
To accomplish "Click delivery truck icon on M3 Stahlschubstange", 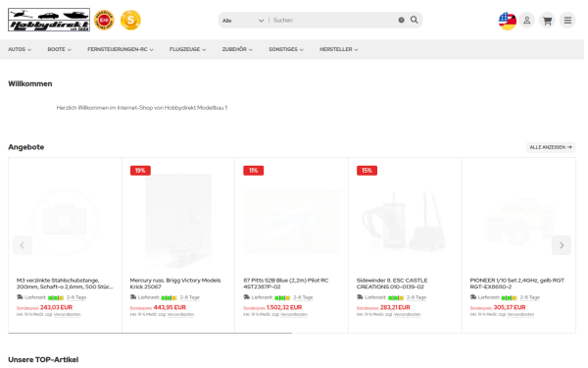I will (20, 297).
